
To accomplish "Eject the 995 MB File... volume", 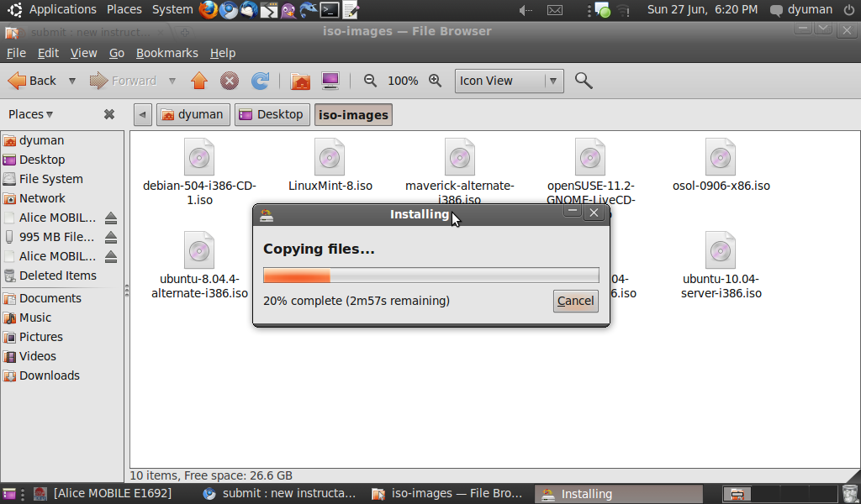I will coord(111,238).
